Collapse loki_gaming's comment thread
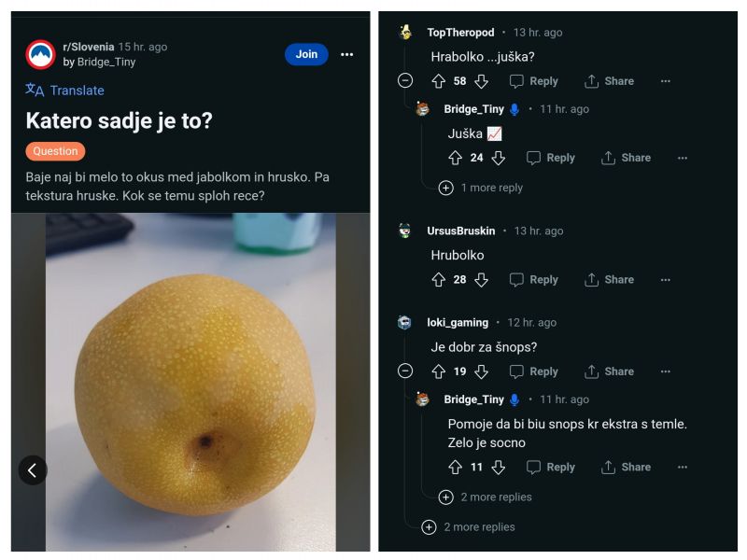The width and height of the screenshot is (747, 560). pos(405,371)
